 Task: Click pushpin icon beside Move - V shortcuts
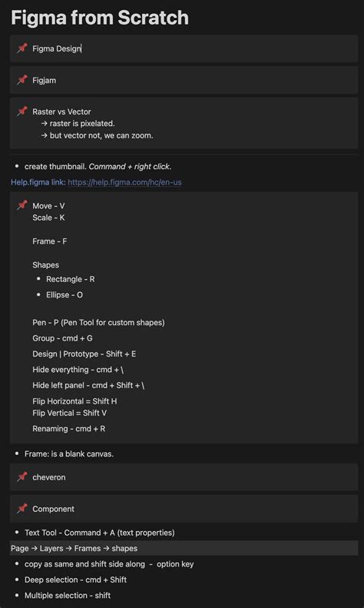click(x=22, y=205)
